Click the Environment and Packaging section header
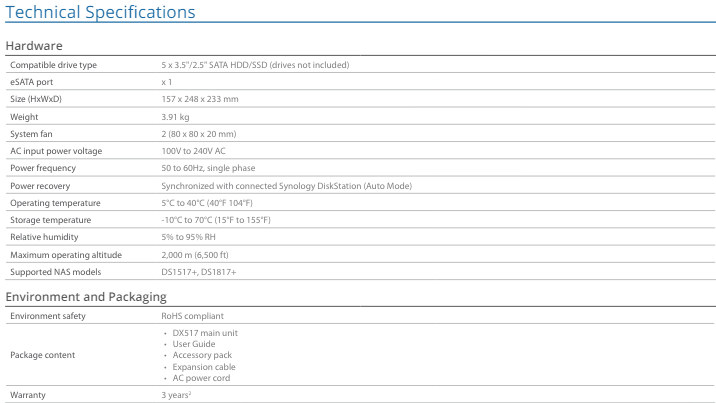This screenshot has width=716, height=403. click(x=86, y=297)
